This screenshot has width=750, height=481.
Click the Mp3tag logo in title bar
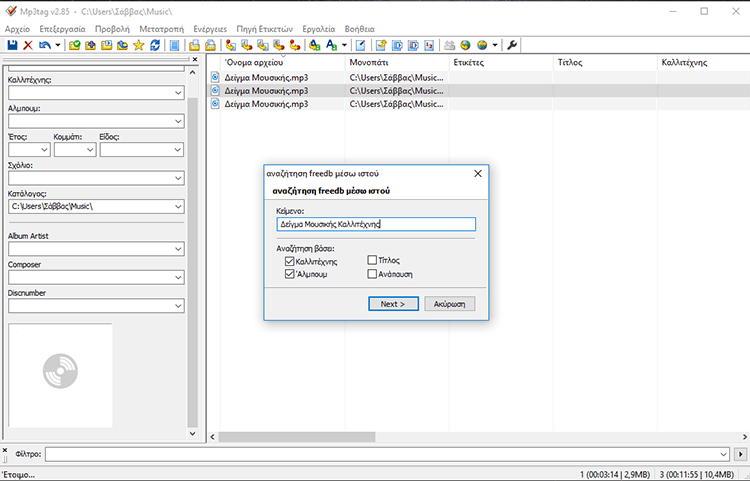(x=11, y=11)
